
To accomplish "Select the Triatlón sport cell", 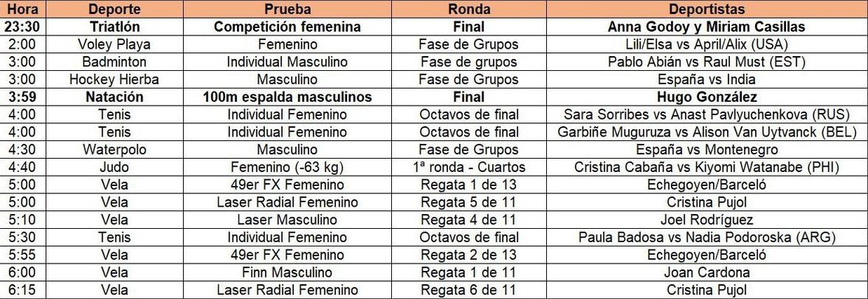I will pyautogui.click(x=114, y=27).
